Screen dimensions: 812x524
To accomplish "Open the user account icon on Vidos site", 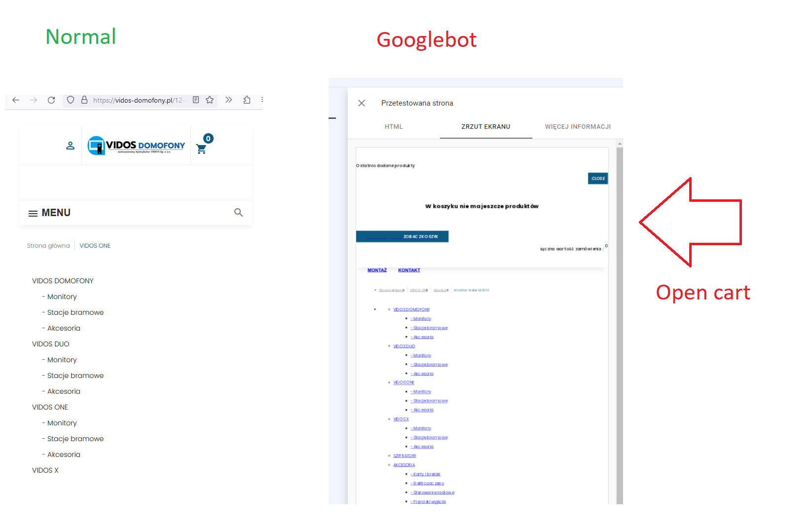I will [71, 146].
